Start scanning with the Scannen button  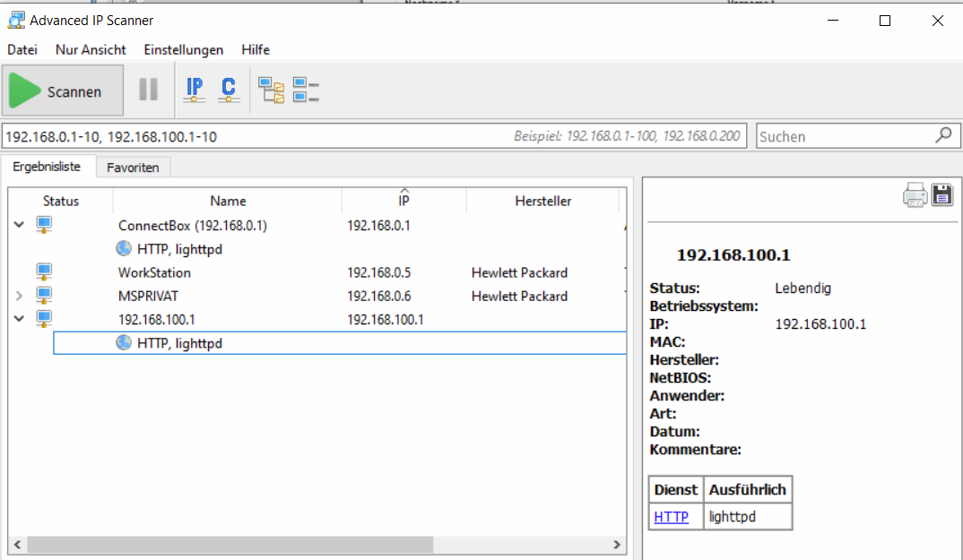[x=63, y=91]
